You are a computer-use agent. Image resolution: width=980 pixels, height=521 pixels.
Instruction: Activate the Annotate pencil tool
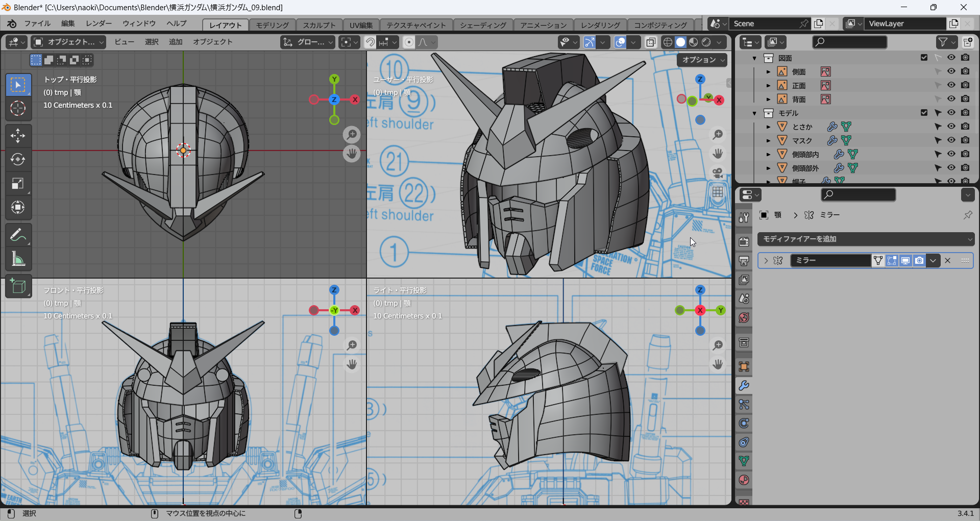point(18,235)
